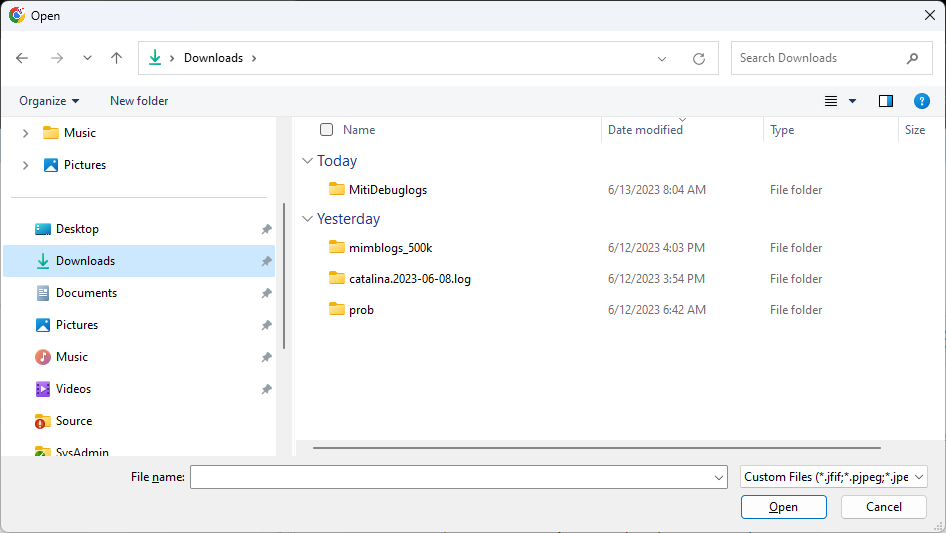This screenshot has width=946, height=533.
Task: Check the select-all checkbox beside Name
Action: tap(327, 129)
